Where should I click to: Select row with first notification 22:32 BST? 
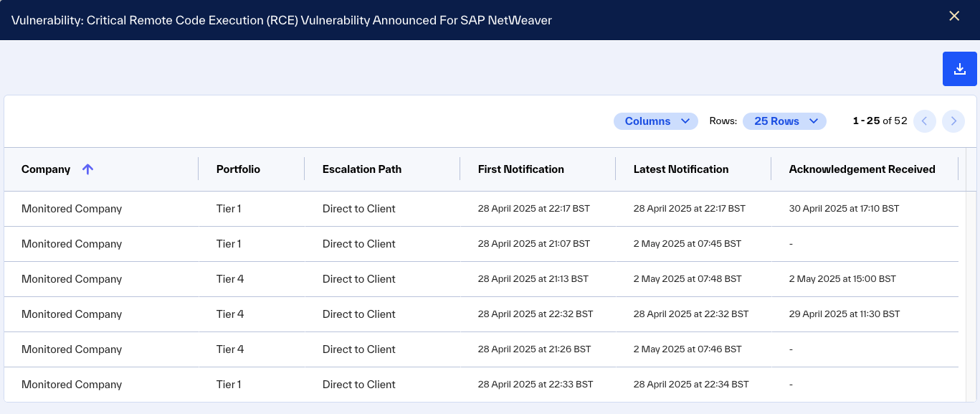[x=482, y=314]
